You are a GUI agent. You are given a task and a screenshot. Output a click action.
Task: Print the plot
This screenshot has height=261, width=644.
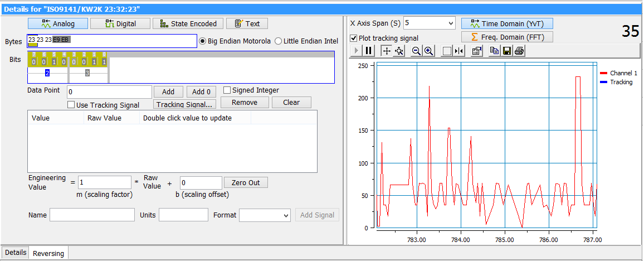click(x=519, y=51)
